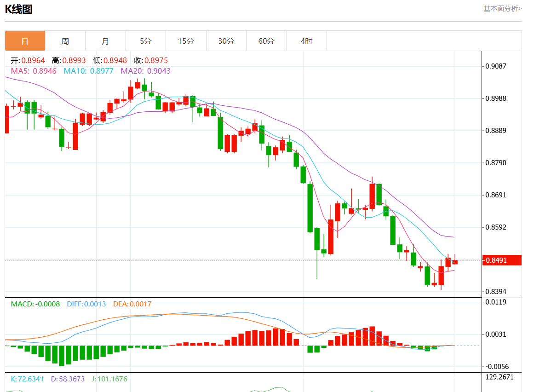Click the 收:0.8975 close price value

151,61
